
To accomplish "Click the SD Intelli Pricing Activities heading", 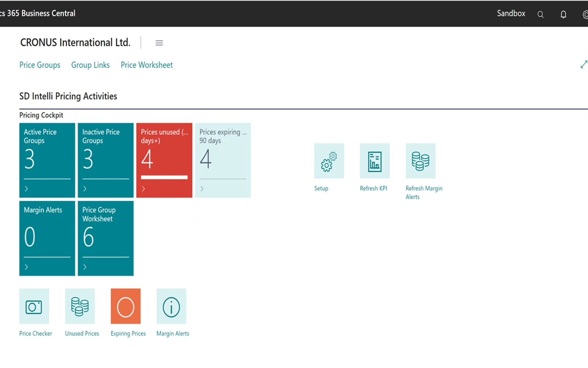I will coord(68,96).
